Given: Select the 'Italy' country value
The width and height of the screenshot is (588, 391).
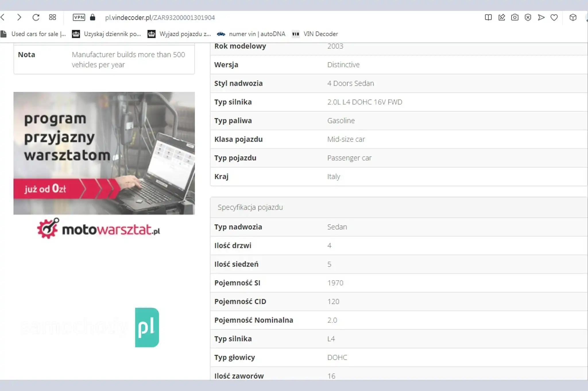Looking at the screenshot, I should point(334,177).
